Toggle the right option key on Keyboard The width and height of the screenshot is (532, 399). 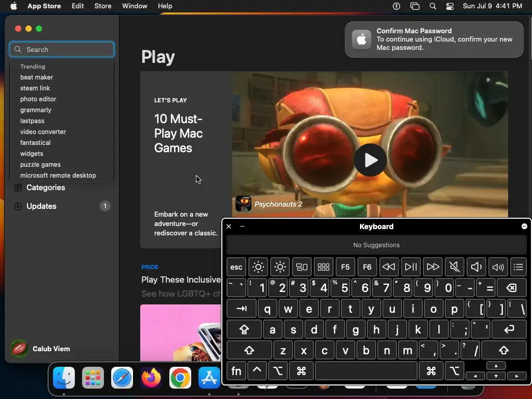click(x=454, y=371)
